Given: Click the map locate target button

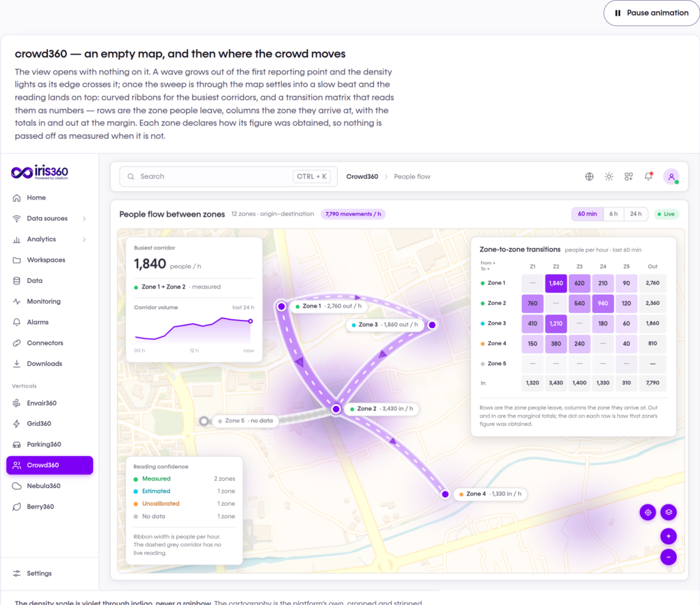Looking at the screenshot, I should click(x=648, y=512).
